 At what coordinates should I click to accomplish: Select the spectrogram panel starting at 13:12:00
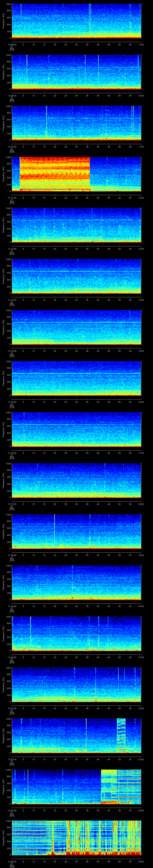(77, 225)
